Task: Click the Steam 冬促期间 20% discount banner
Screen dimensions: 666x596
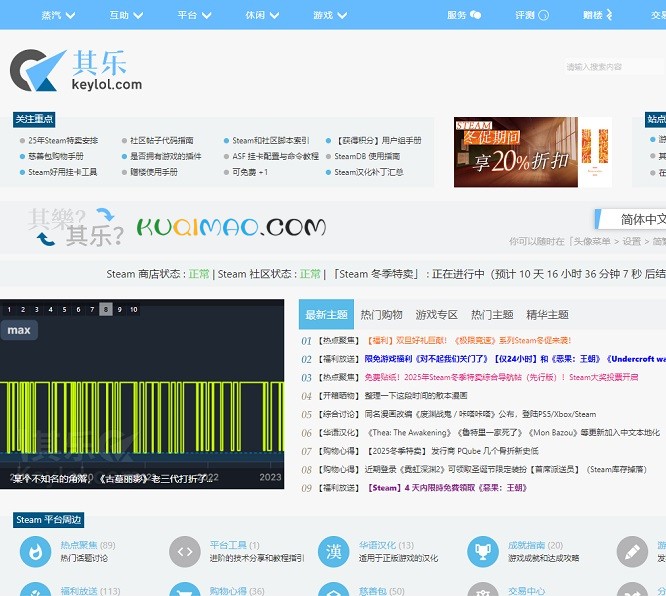Action: point(533,152)
